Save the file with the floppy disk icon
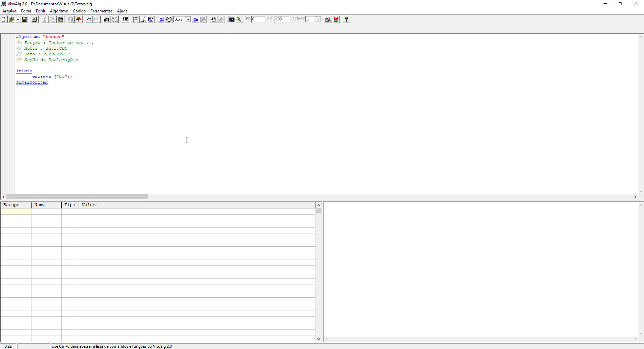Viewport: 644px width, 349px height. point(24,19)
